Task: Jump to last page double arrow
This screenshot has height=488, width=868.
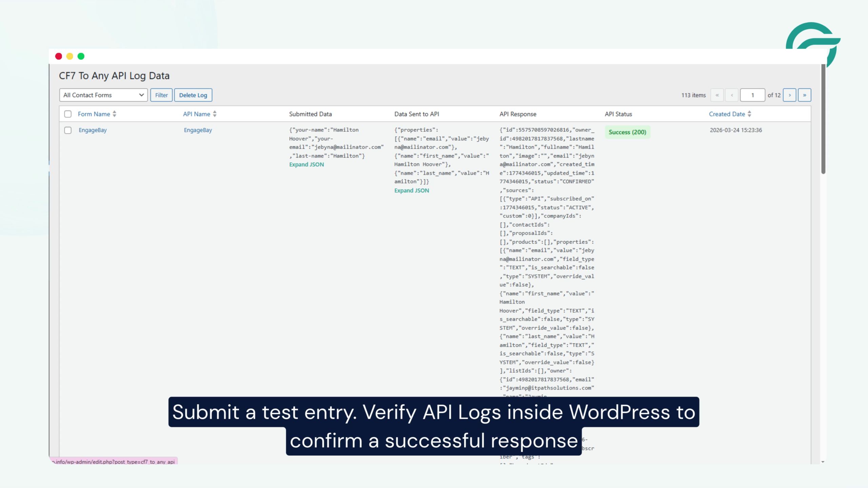Action: (x=805, y=95)
